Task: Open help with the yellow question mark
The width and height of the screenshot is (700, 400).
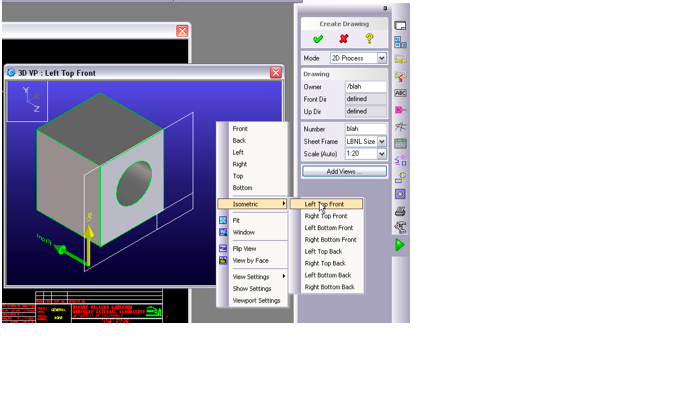Action: click(369, 39)
